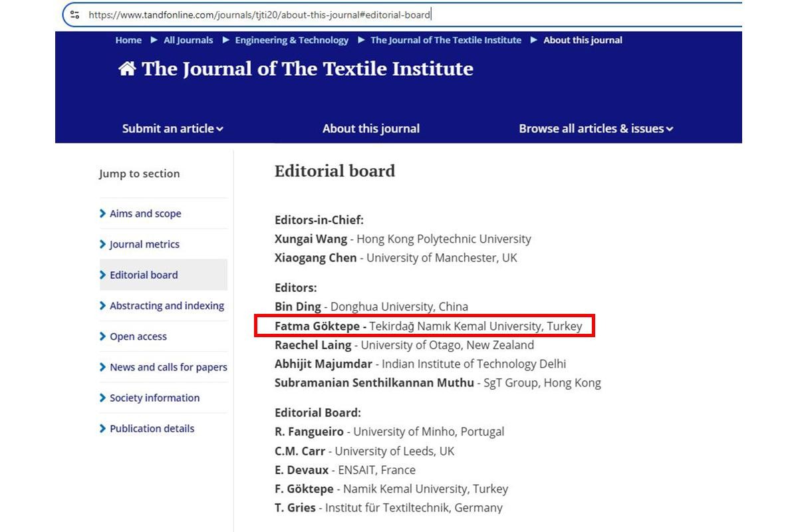
Task: Open The Journal of The Textile Institute breadcrumb
Action: [446, 40]
